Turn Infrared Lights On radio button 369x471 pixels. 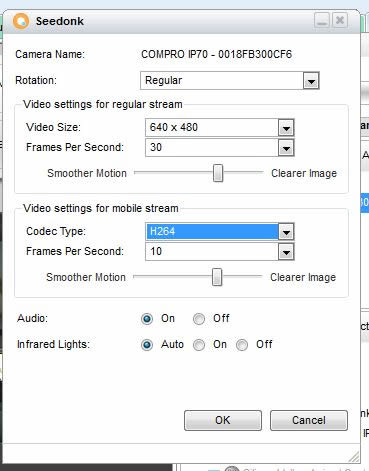tap(199, 345)
